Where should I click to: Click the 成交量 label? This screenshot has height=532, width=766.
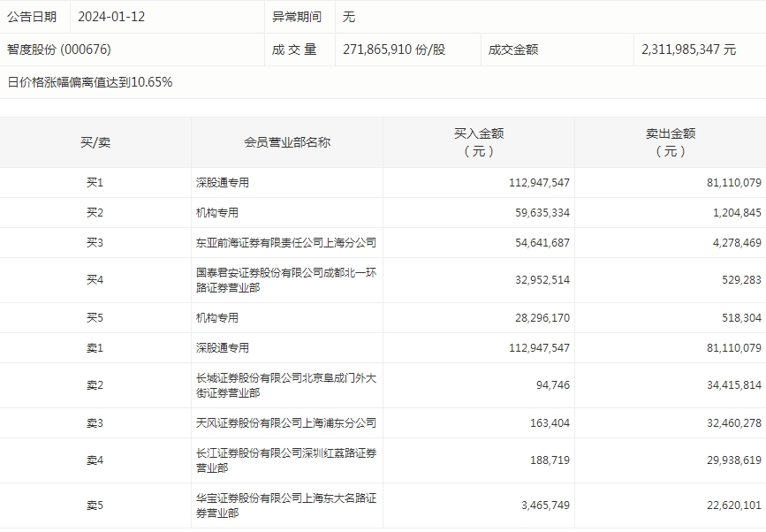pos(294,49)
